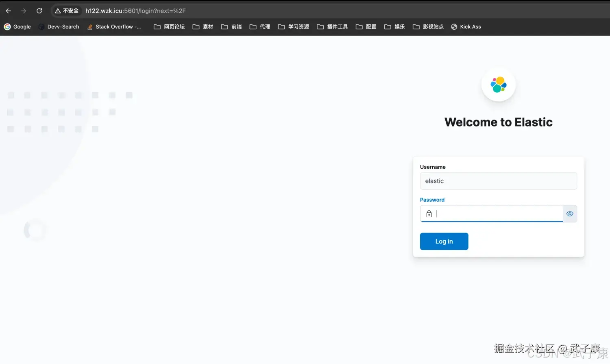The width and height of the screenshot is (610, 364).
Task: Show password with the eye icon
Action: (570, 214)
